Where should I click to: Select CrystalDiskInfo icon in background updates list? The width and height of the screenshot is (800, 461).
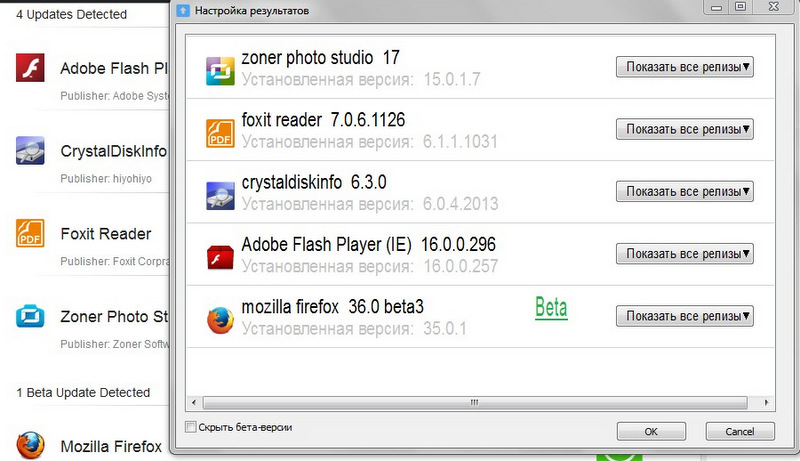click(30, 150)
